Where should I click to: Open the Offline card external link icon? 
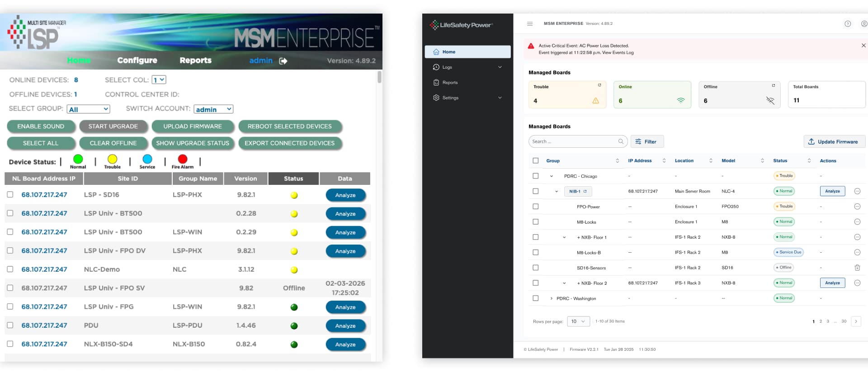[x=773, y=85]
